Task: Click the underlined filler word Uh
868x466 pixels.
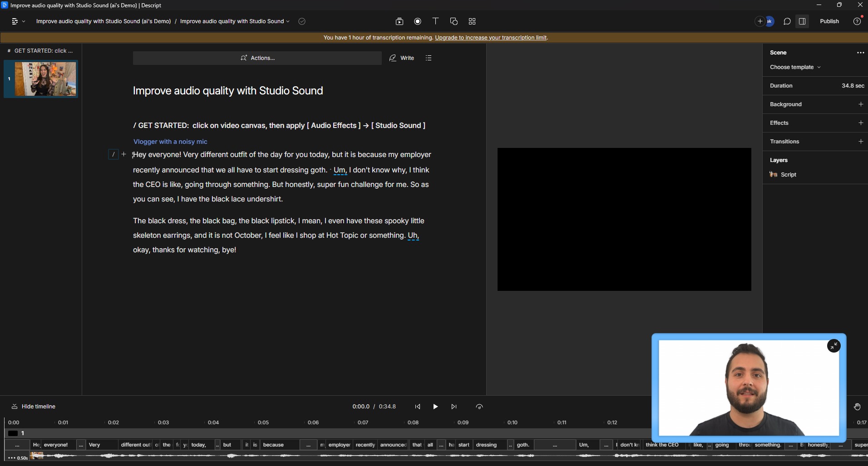Action: (x=413, y=235)
